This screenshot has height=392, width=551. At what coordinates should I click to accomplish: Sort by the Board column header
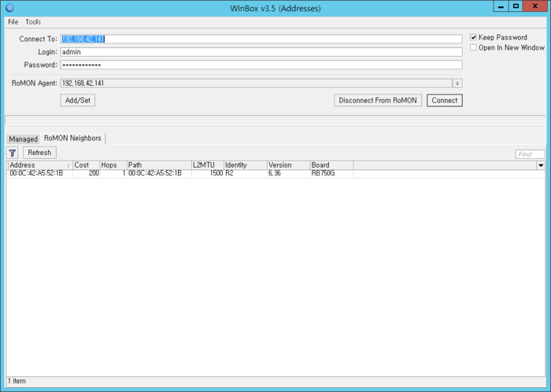(x=331, y=165)
